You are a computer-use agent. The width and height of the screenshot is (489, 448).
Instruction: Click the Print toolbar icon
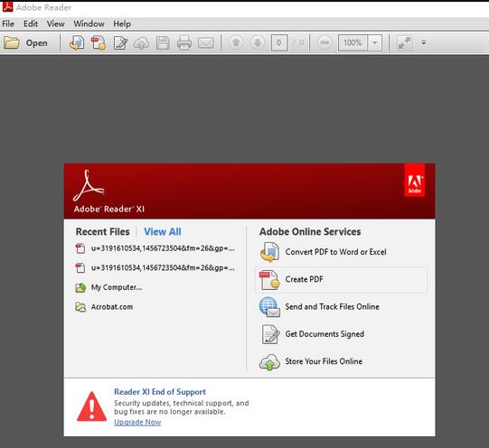tap(184, 42)
